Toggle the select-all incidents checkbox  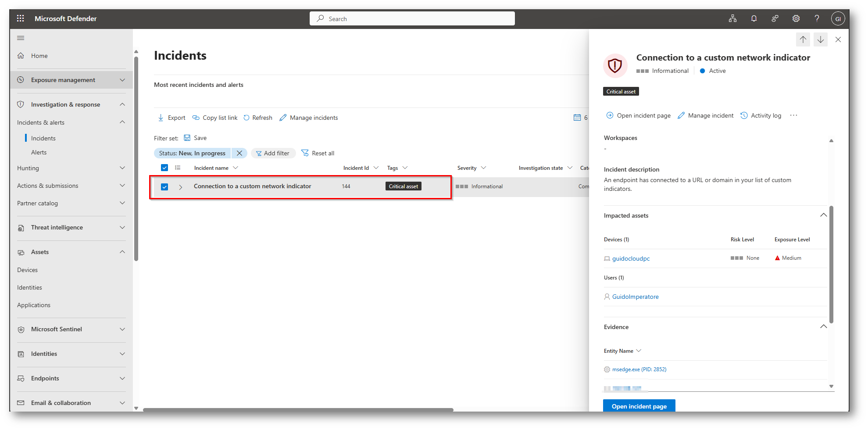pos(164,168)
